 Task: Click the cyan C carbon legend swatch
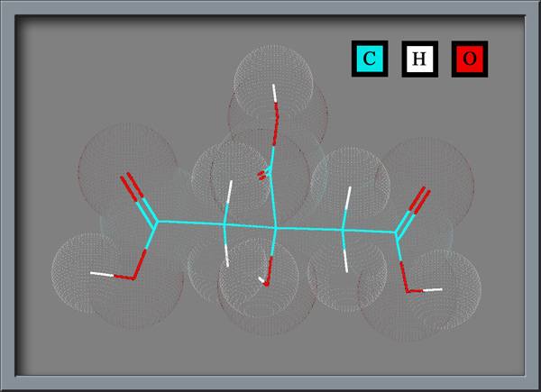tap(370, 59)
